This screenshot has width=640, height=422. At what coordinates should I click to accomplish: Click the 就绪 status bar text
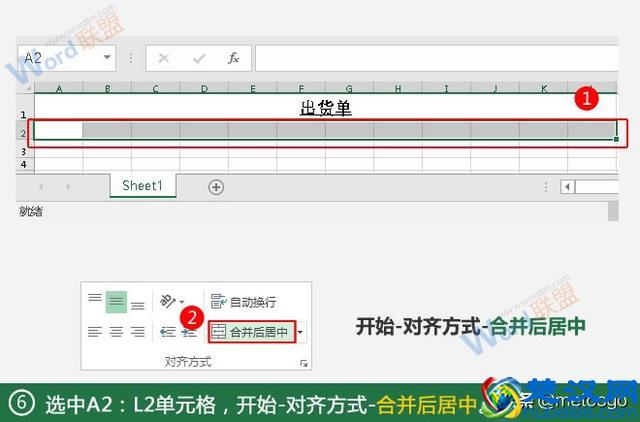tap(31, 211)
